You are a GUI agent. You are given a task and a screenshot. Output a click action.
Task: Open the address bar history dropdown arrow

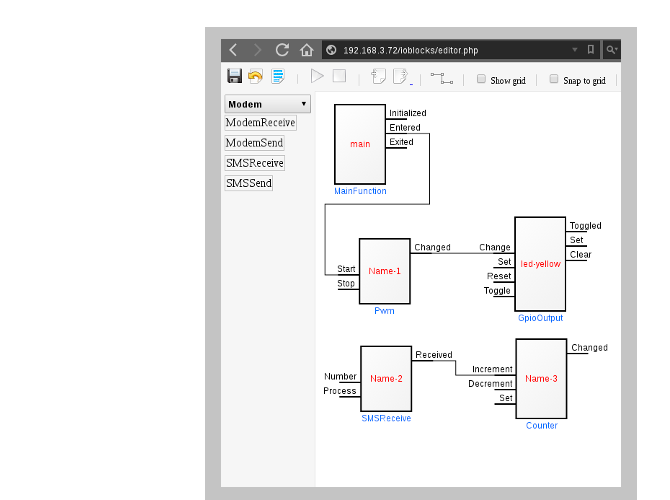point(575,50)
